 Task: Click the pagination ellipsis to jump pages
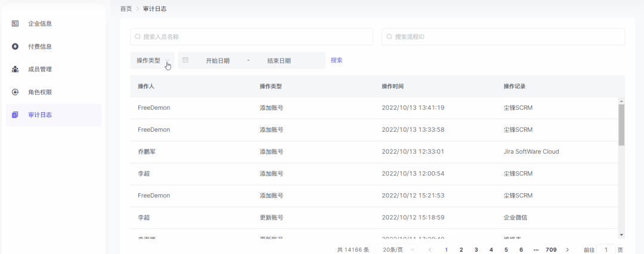pos(536,250)
